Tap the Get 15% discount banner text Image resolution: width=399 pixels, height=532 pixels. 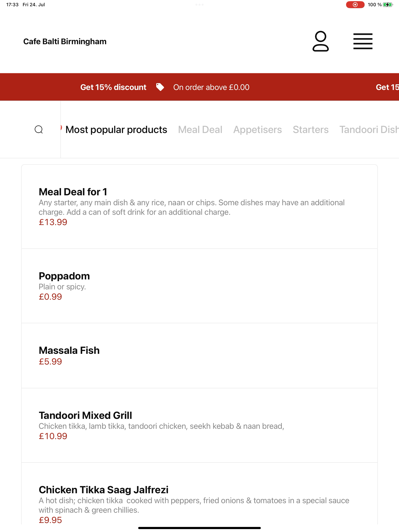[113, 87]
